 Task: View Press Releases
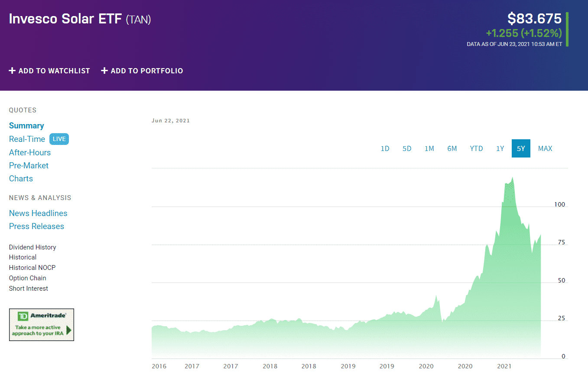click(x=36, y=226)
